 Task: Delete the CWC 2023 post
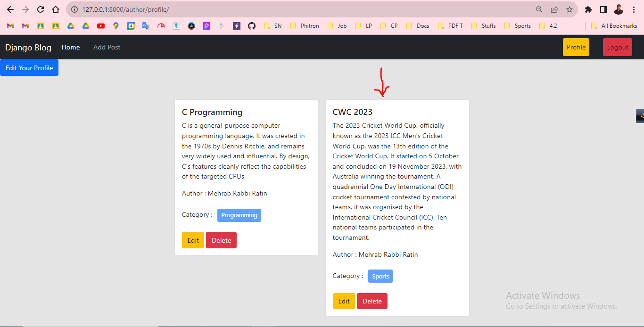[x=372, y=301]
